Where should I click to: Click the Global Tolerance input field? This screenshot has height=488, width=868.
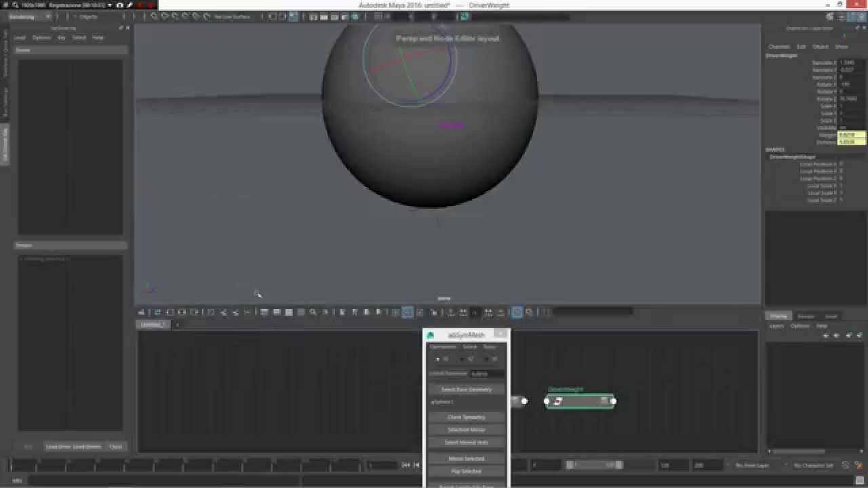pos(488,373)
